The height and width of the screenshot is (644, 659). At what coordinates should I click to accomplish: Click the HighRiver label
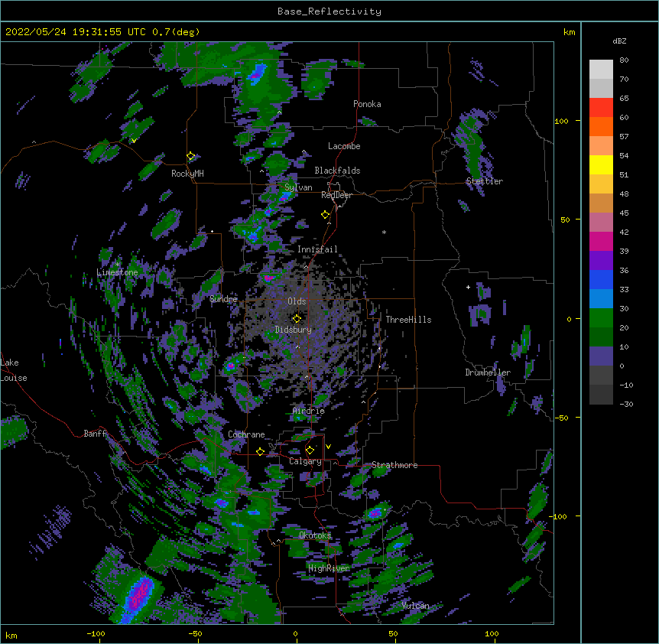[329, 568]
